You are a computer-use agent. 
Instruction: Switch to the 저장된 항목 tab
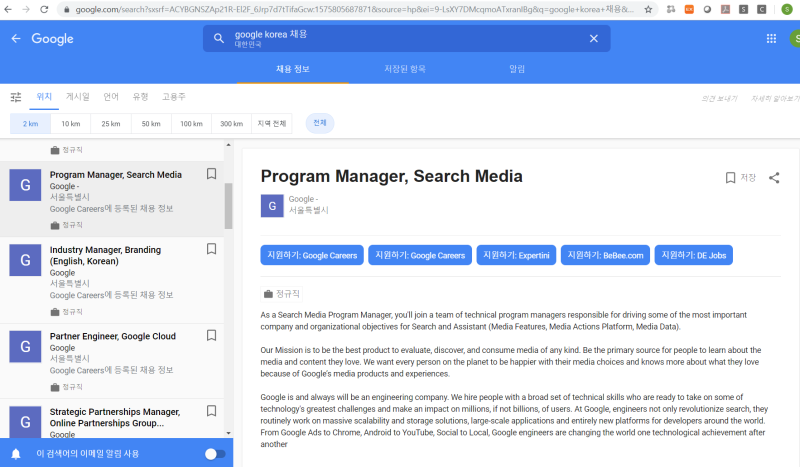[405, 69]
